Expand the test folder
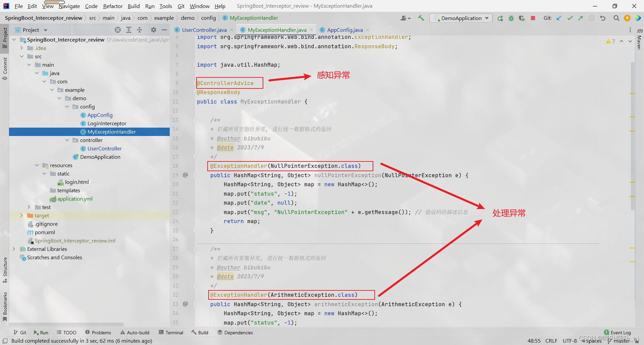 click(x=29, y=207)
